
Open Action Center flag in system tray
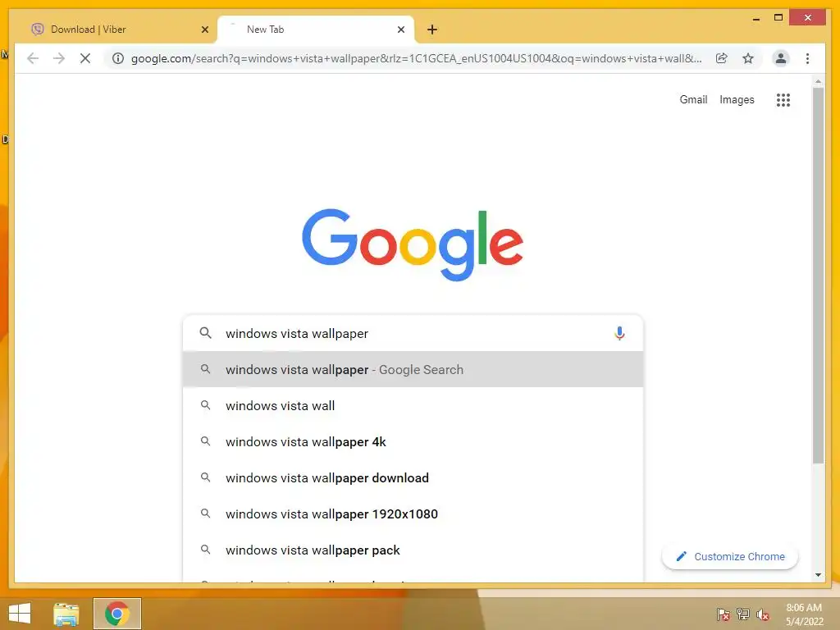tap(723, 614)
